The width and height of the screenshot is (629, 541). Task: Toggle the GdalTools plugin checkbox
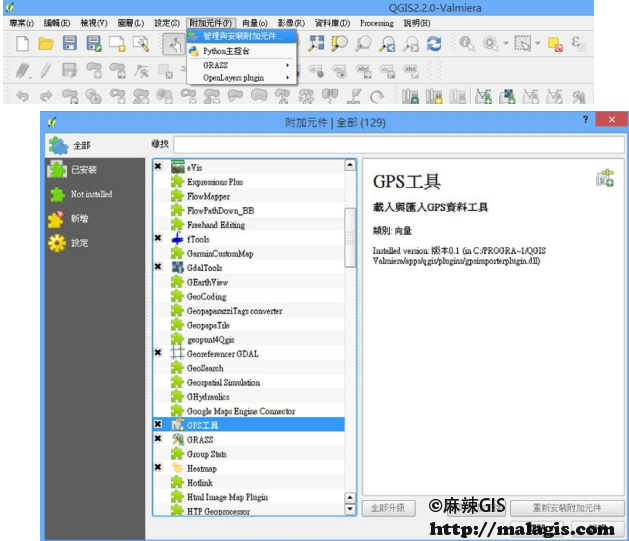click(x=158, y=267)
